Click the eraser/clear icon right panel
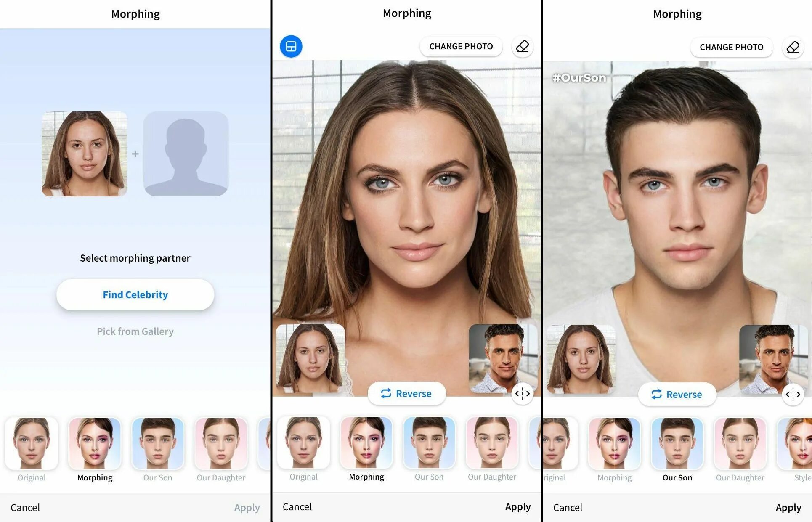The height and width of the screenshot is (522, 812). [x=793, y=46]
